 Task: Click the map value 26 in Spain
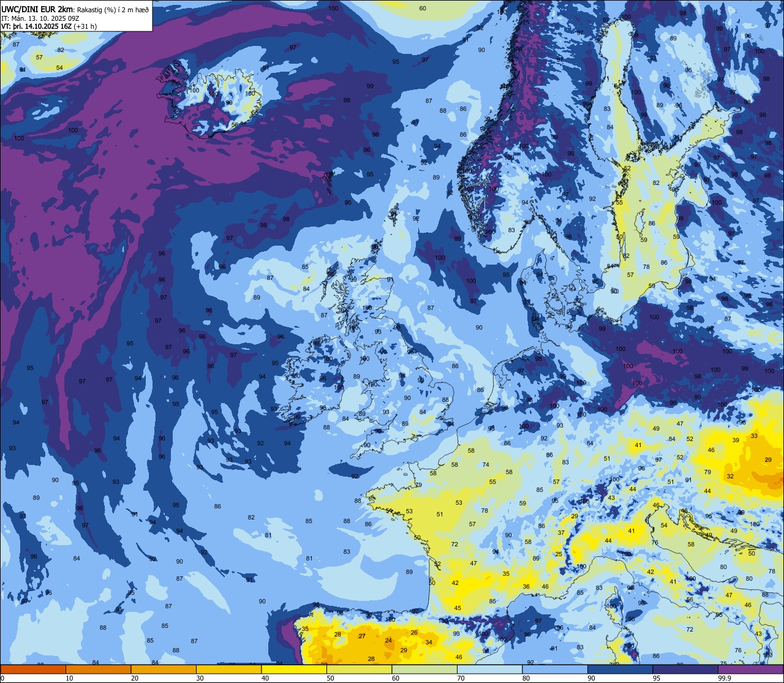[x=414, y=633]
